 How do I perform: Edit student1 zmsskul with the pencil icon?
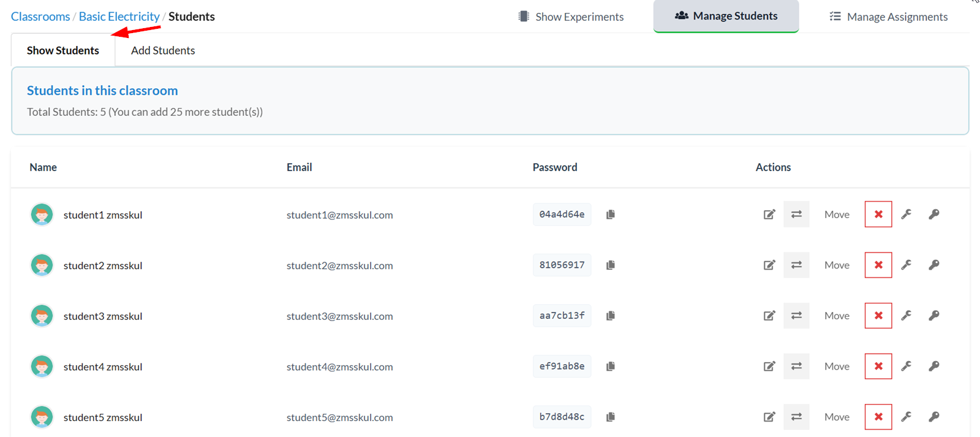click(769, 215)
